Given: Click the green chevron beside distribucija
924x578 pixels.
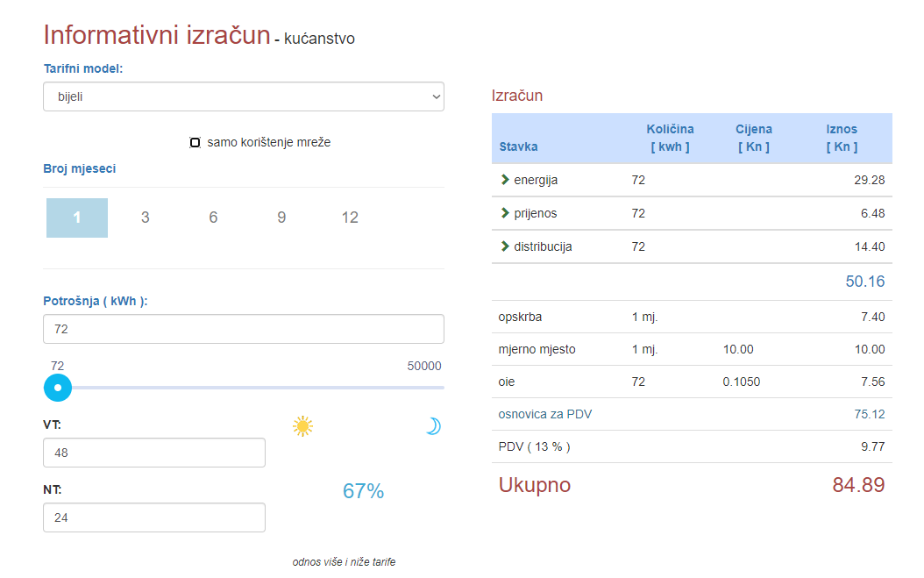Looking at the screenshot, I should coord(505,246).
